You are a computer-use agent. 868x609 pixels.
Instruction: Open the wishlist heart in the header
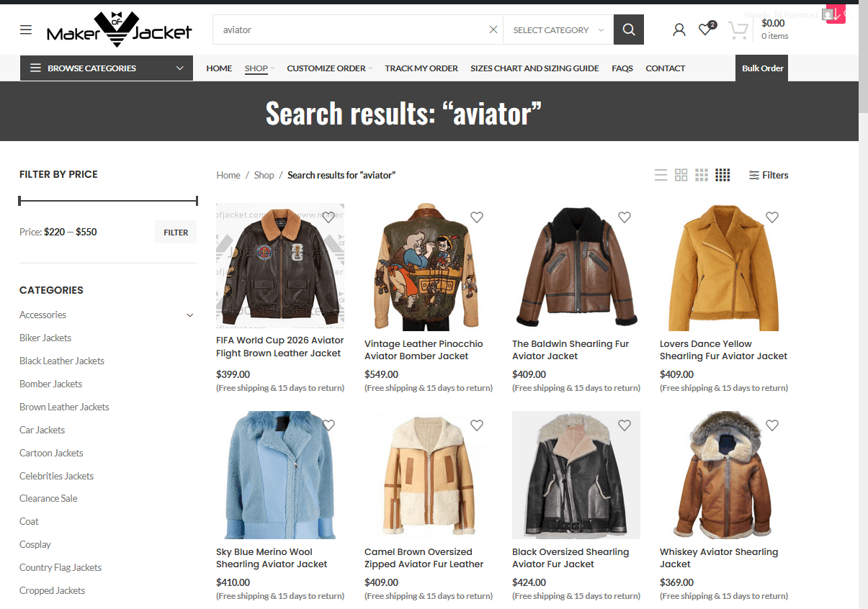706,30
